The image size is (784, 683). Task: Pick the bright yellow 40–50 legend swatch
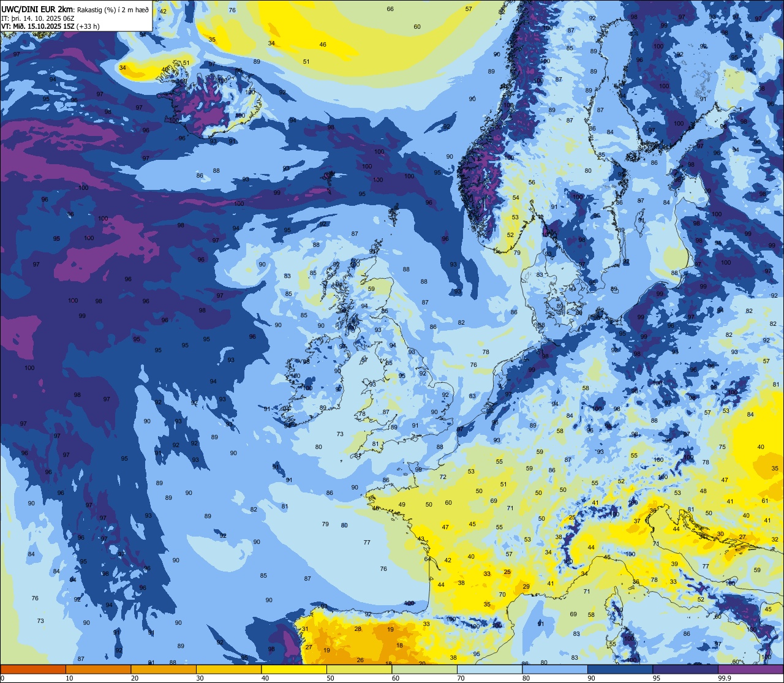click(294, 669)
